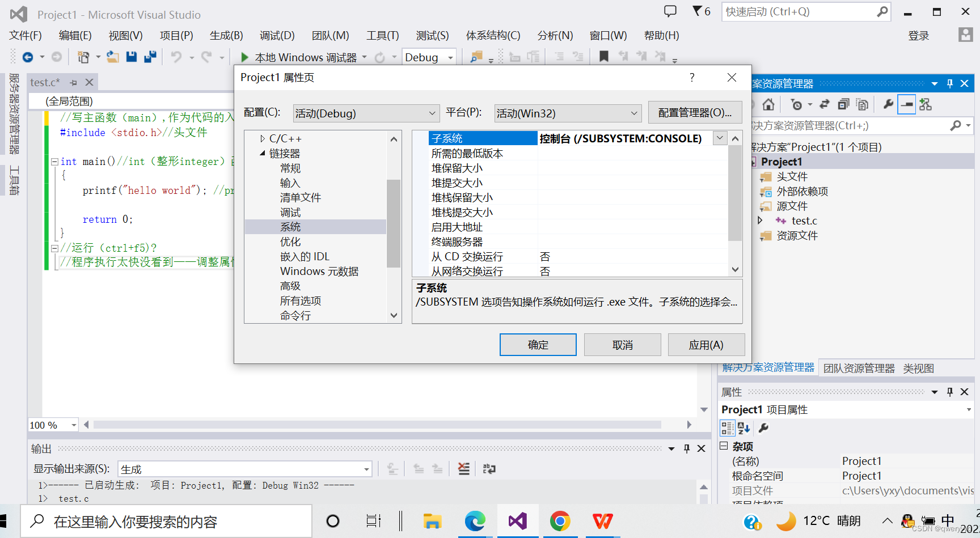980x538 pixels.
Task: Open the 工具(T) menu
Action: (x=383, y=35)
